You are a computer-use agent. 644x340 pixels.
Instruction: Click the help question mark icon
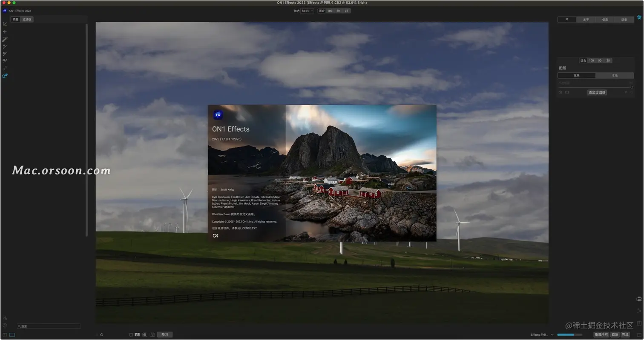click(x=5, y=325)
